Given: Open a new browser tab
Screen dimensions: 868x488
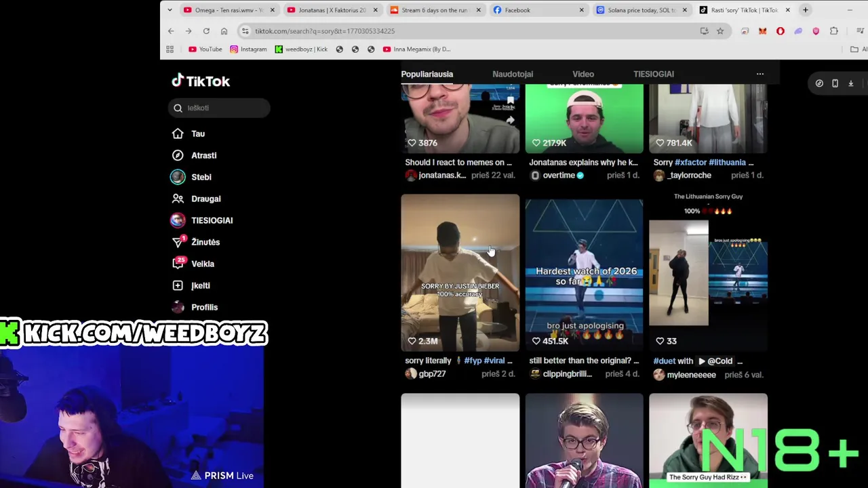Looking at the screenshot, I should coord(805,10).
